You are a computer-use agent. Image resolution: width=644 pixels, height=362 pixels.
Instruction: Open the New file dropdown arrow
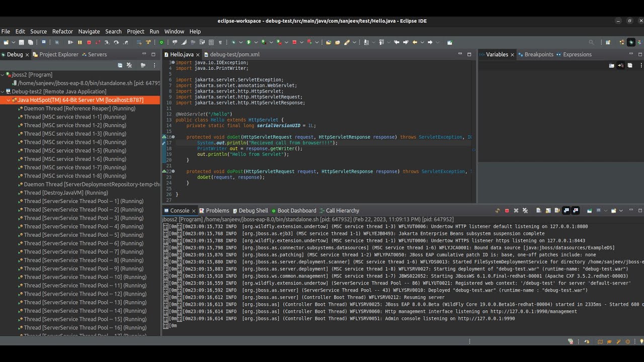click(14, 42)
